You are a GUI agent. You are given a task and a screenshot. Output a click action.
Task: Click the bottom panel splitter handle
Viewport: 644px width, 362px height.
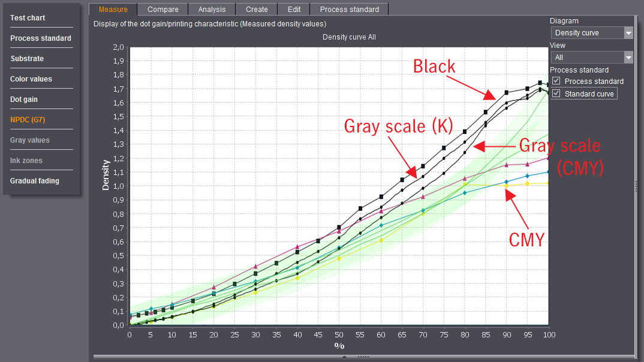coord(363,357)
